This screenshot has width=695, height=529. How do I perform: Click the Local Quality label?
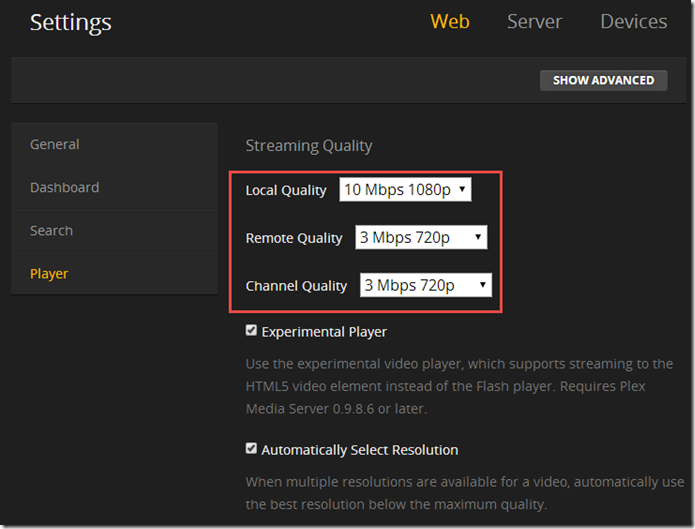pos(286,190)
